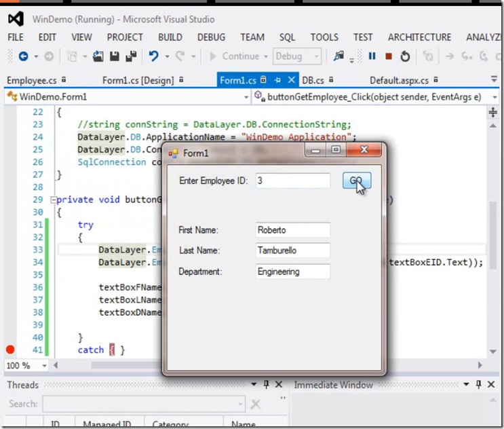Click the editor horizontal scrollbar thumb

127,366
